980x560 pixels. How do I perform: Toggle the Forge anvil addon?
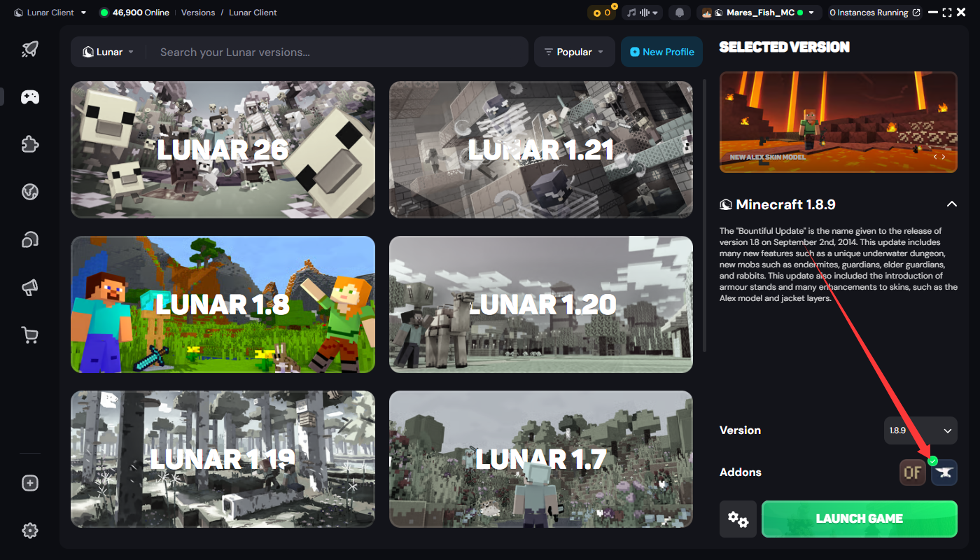(x=944, y=472)
